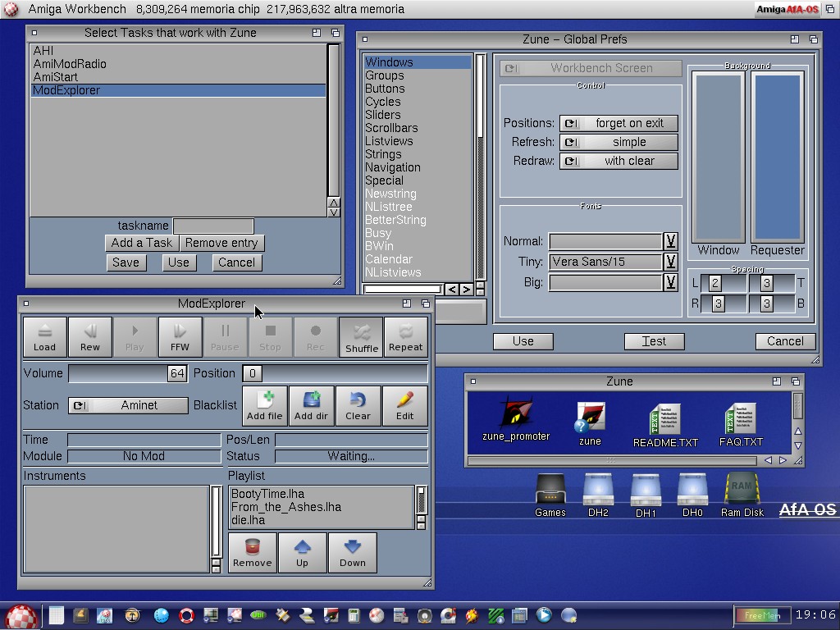Open the blacklist Edit pencil icon
This screenshot has height=630, width=840.
coord(404,405)
